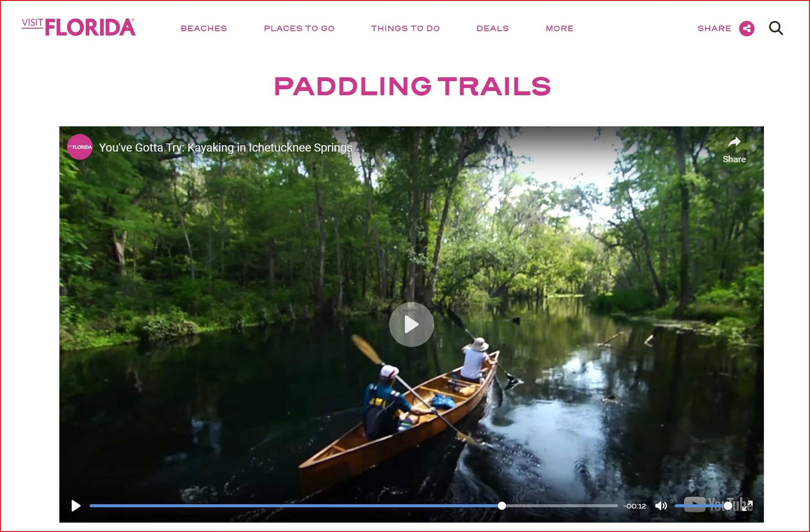Toggle fullscreen mode for the video

748,506
